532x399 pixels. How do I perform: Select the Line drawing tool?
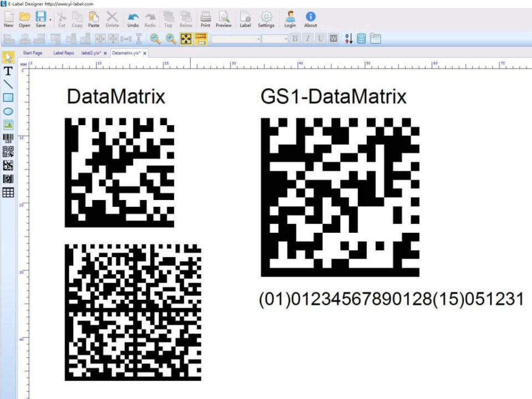8,84
